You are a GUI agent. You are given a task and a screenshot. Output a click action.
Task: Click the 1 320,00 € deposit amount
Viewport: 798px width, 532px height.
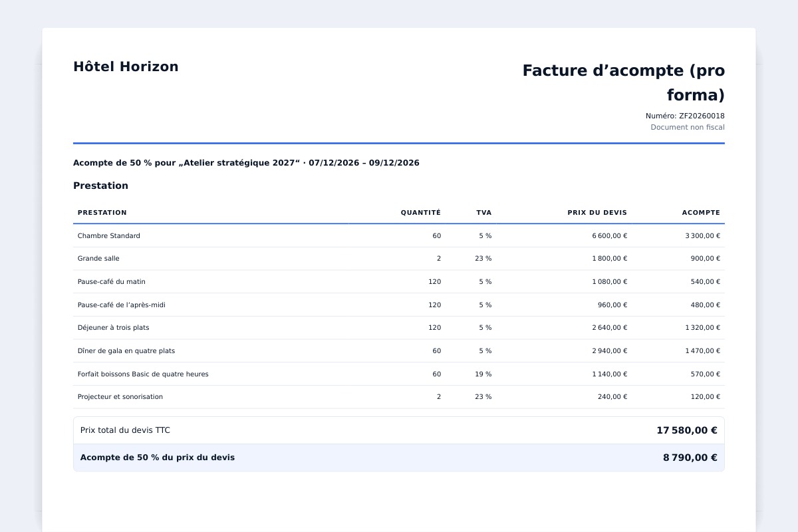703,327
